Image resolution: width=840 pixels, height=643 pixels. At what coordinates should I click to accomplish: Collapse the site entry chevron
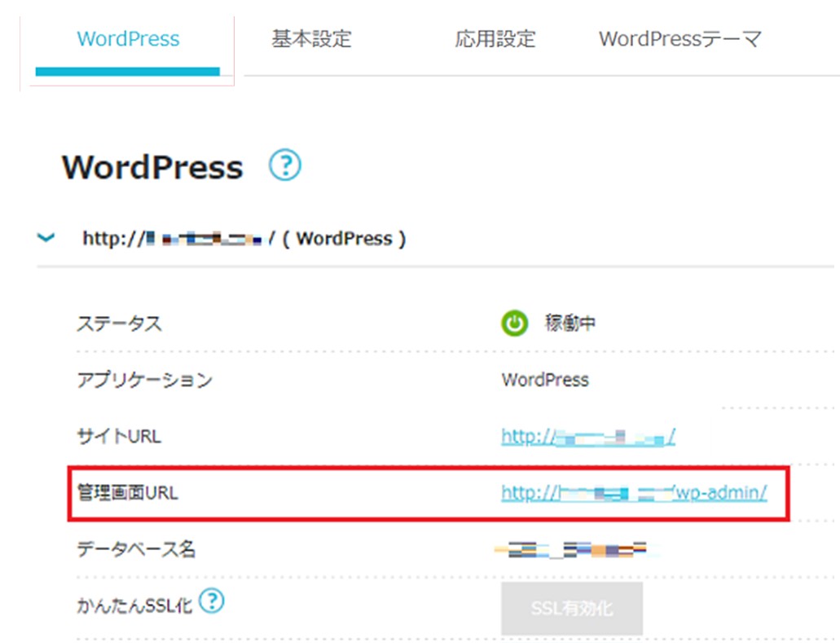point(46,237)
